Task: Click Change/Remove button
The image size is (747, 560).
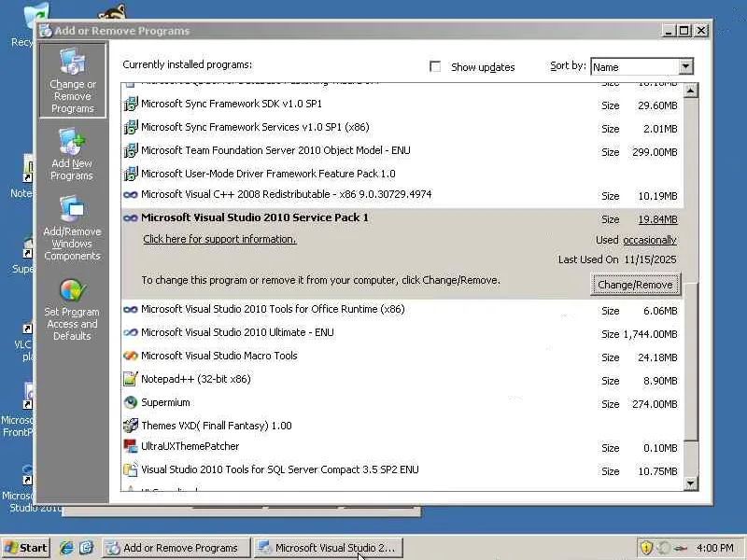Action: pos(636,285)
